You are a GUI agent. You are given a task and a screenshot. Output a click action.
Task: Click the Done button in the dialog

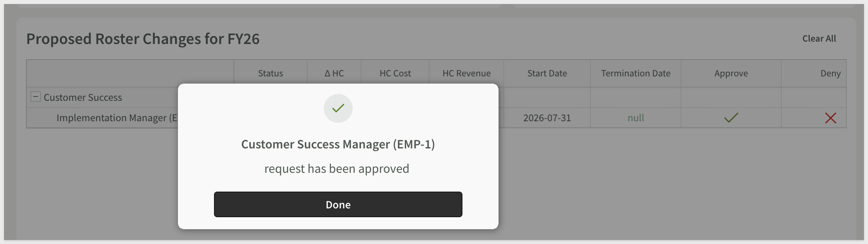click(x=338, y=204)
